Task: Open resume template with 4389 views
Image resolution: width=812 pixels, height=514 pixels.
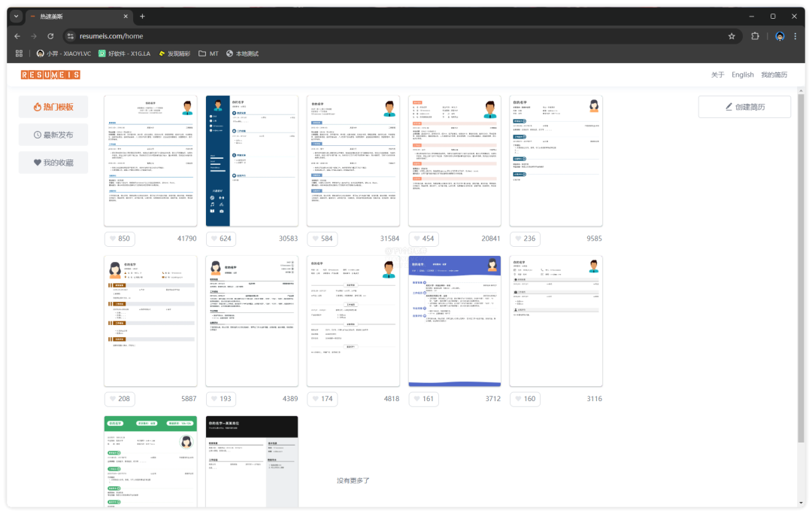Action: point(252,321)
